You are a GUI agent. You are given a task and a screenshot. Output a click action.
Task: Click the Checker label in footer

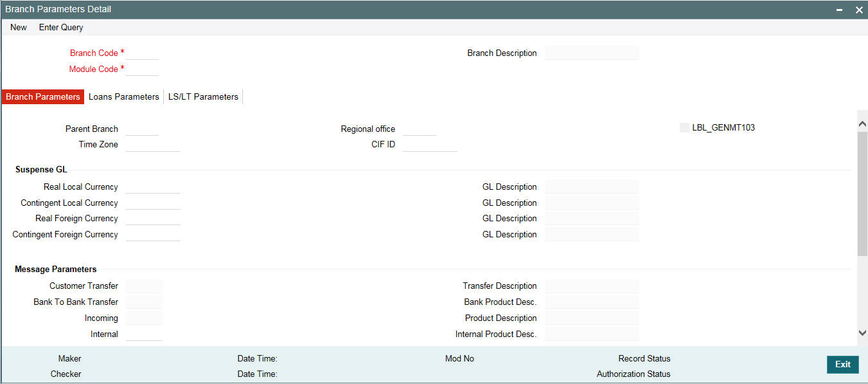pyautogui.click(x=66, y=374)
